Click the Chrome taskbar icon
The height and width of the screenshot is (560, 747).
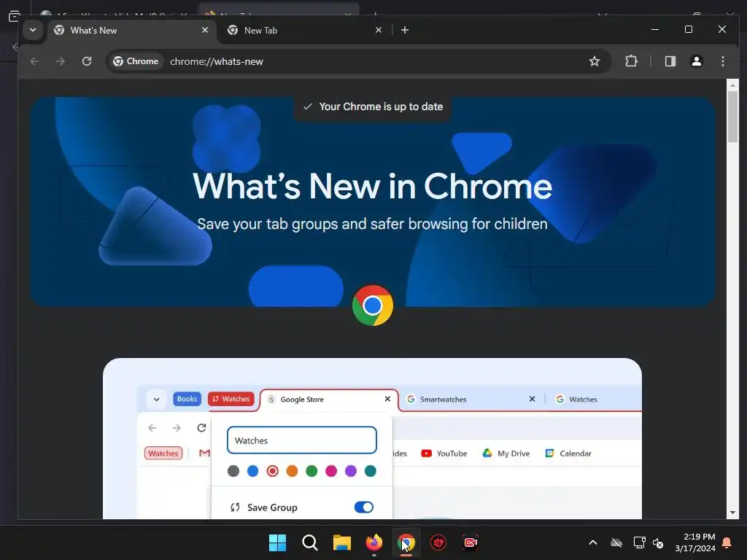click(x=406, y=542)
